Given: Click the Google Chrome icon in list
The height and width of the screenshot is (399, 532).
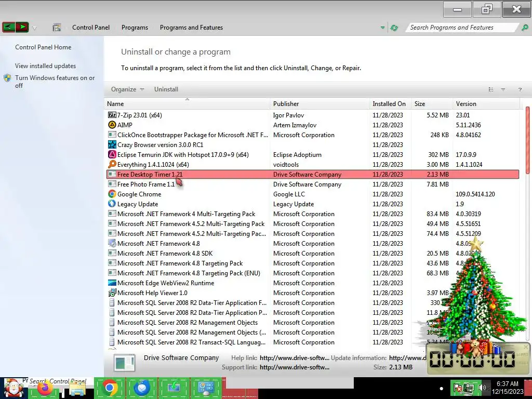Looking at the screenshot, I should click(112, 194).
